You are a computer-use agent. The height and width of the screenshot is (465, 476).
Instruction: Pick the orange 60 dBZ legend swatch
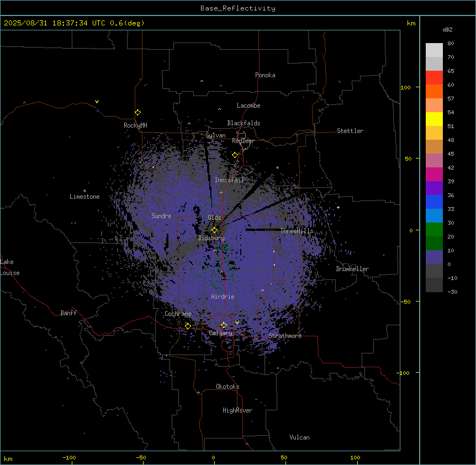click(434, 91)
